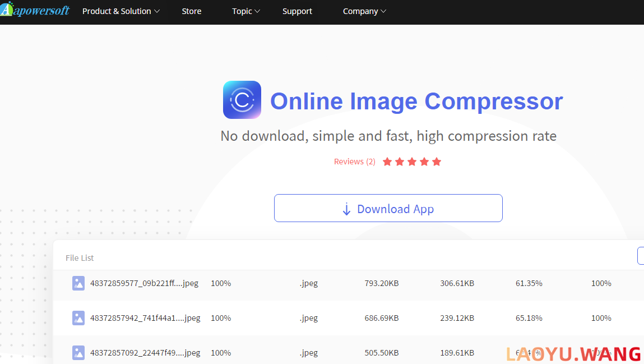The width and height of the screenshot is (644, 364).
Task: Expand the Product & Solution menu
Action: pyautogui.click(x=121, y=11)
